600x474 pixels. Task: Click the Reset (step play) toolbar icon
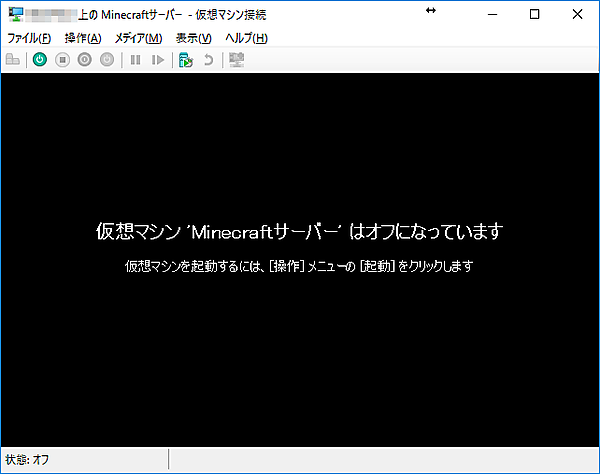(158, 60)
